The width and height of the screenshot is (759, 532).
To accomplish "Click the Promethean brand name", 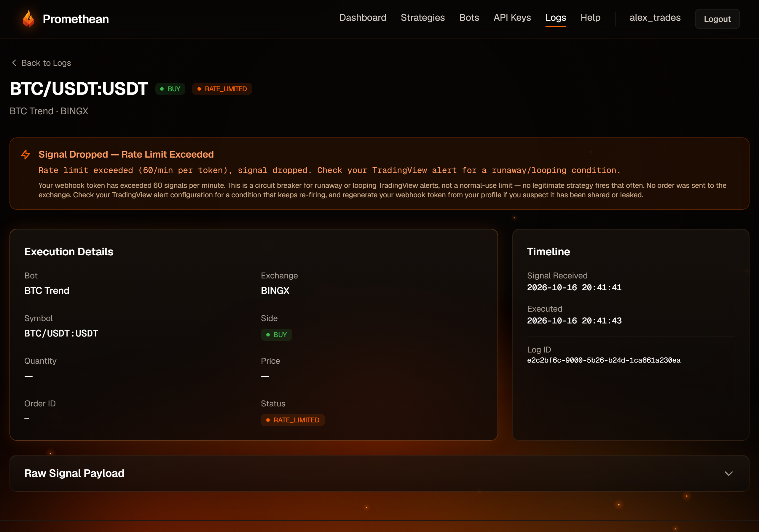I will click(x=76, y=19).
